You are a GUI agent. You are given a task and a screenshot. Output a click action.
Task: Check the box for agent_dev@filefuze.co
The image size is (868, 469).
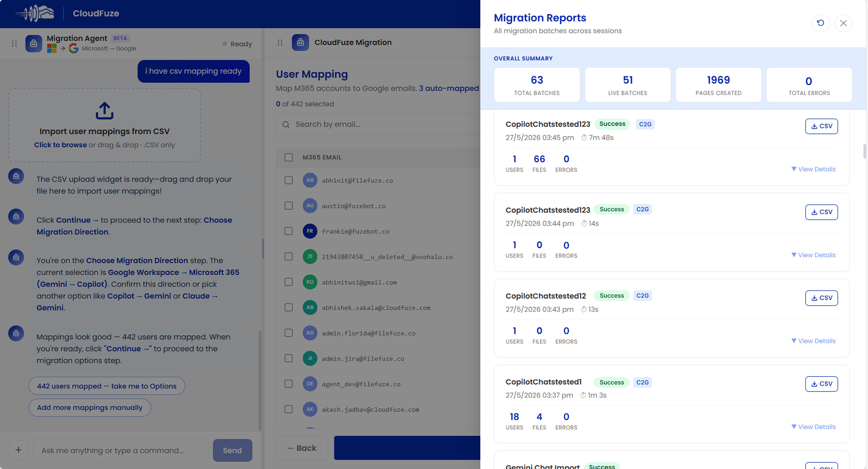[288, 384]
